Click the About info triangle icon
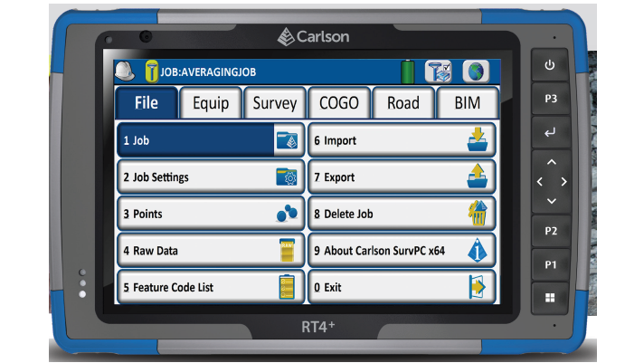 [x=478, y=250]
